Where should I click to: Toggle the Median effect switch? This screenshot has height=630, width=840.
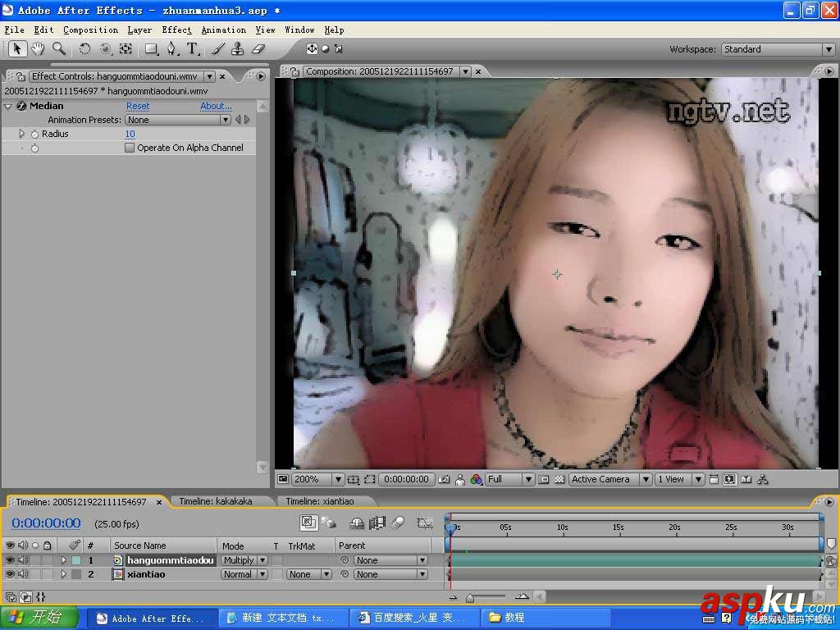(21, 106)
